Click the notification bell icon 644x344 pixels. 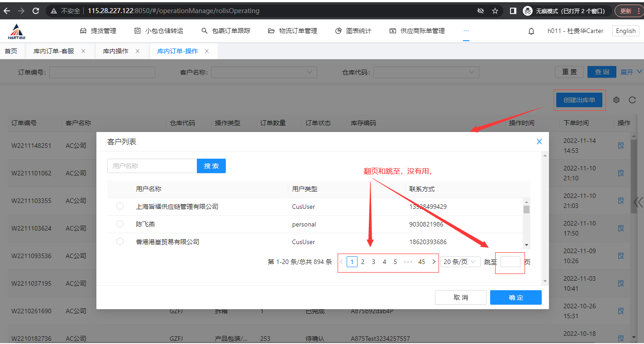tap(531, 31)
